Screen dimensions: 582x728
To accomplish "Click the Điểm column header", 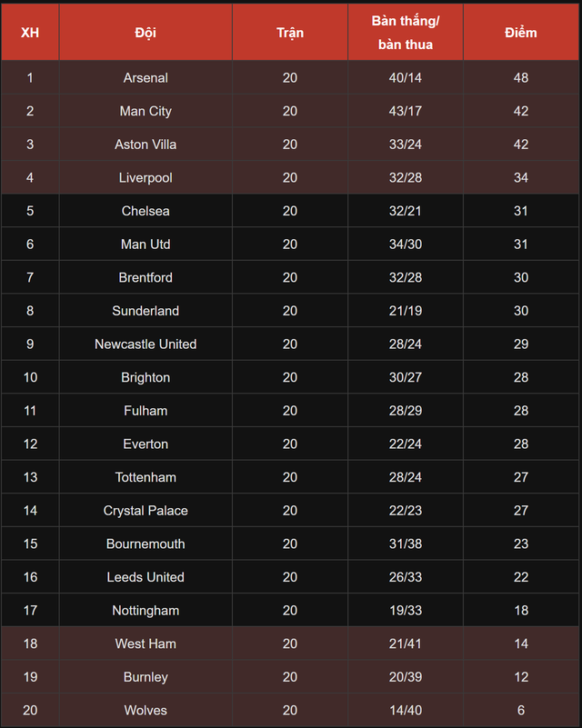I will pos(521,33).
